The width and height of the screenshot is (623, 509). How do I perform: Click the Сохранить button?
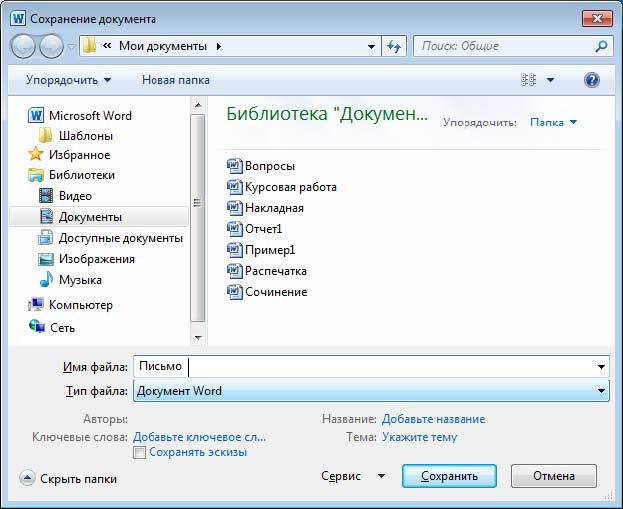pyautogui.click(x=449, y=476)
